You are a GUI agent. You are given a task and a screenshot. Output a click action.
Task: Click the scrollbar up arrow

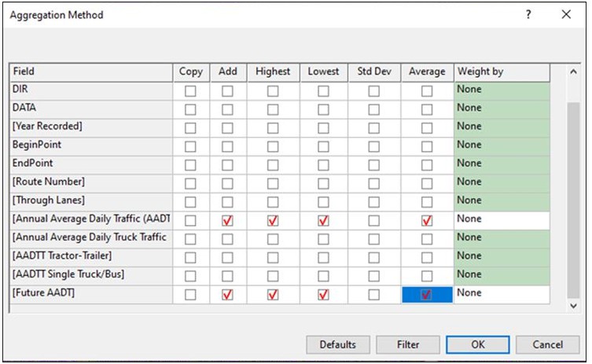[x=574, y=72]
